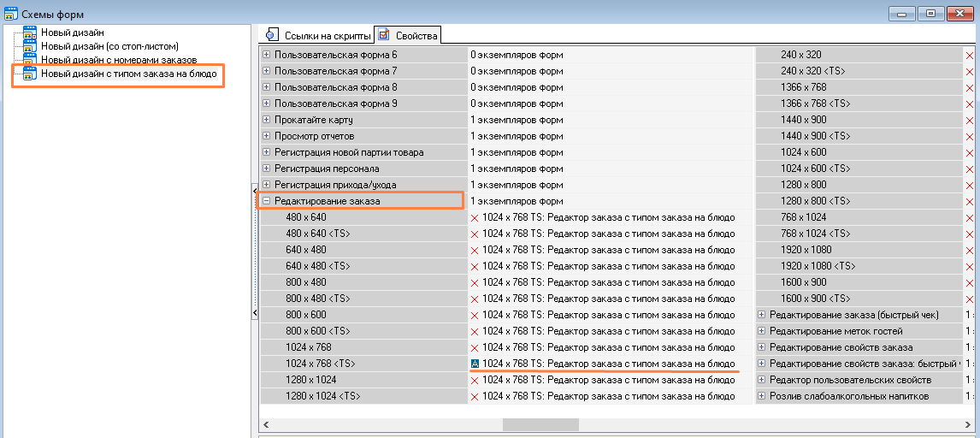Image resolution: width=980 pixels, height=438 pixels.
Task: Click the red X at right of 240 x 320
Action: point(970,56)
